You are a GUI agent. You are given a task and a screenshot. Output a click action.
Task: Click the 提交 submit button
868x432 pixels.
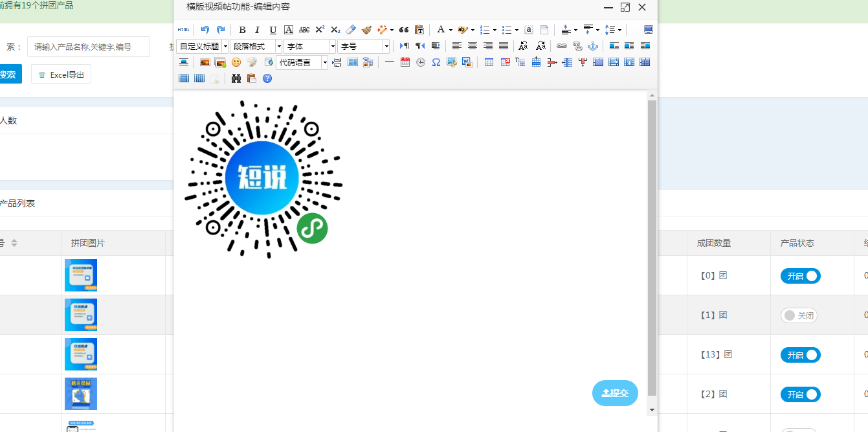(x=615, y=393)
